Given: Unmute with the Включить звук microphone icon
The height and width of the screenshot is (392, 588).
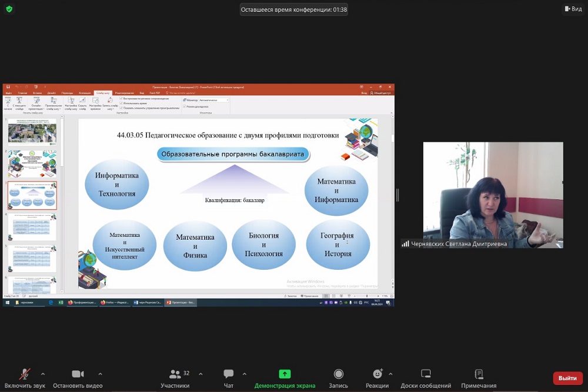Looking at the screenshot, I should pyautogui.click(x=25, y=374).
